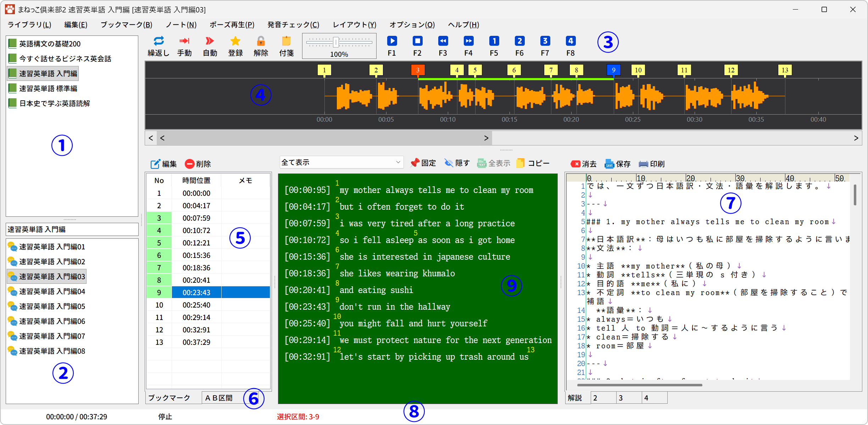
Task: Click the orange marker 3 on the waveform
Action: point(418,70)
